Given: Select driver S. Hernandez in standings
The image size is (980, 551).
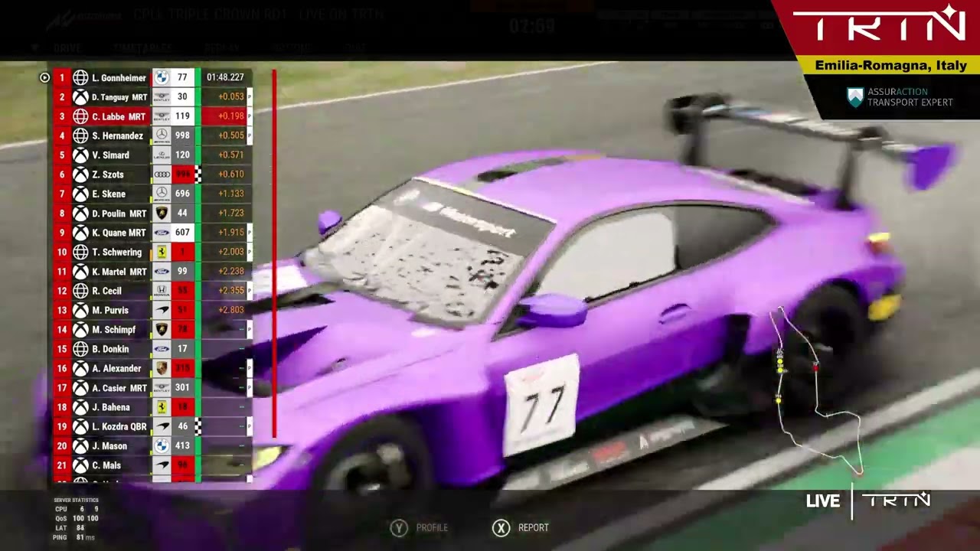Looking at the screenshot, I should point(117,135).
